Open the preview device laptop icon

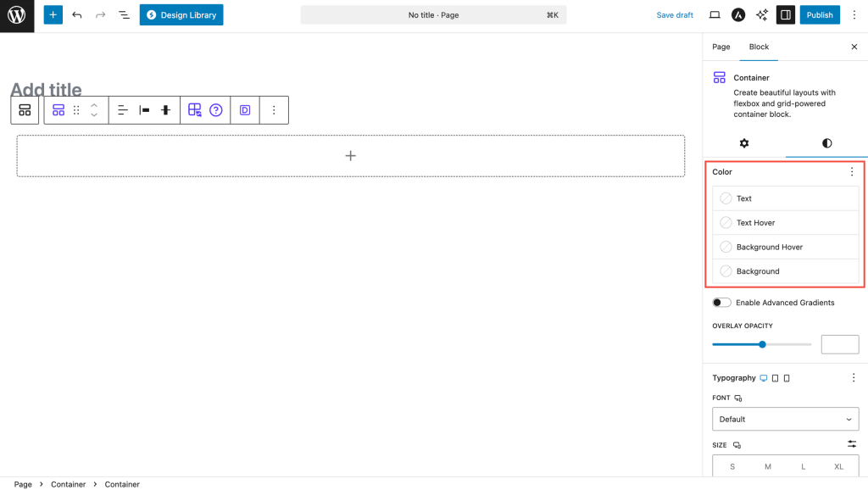715,15
